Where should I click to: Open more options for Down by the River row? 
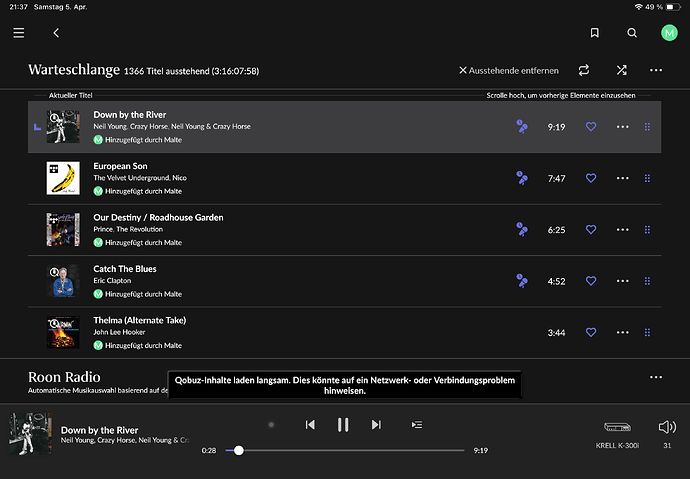pyautogui.click(x=622, y=127)
